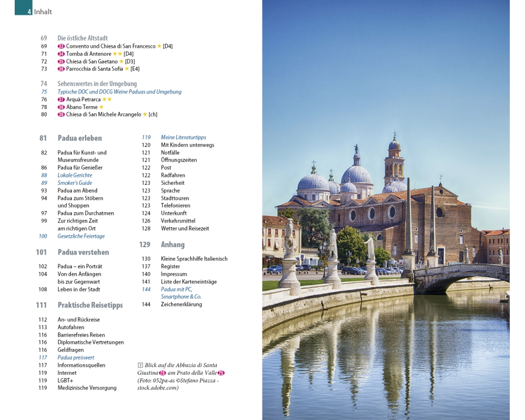525x420 pixels.
Task: Click the arrow icon before the photo caption
Action: pos(140,365)
